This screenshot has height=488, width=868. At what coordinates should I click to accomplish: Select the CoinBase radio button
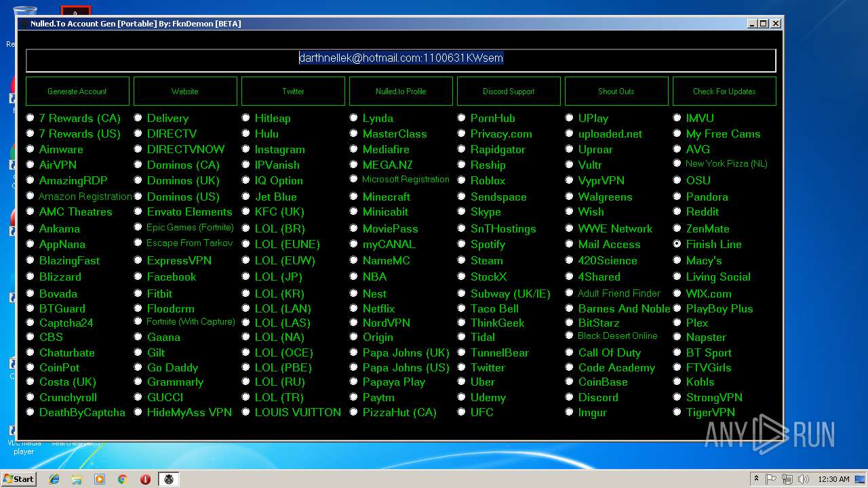coord(569,382)
